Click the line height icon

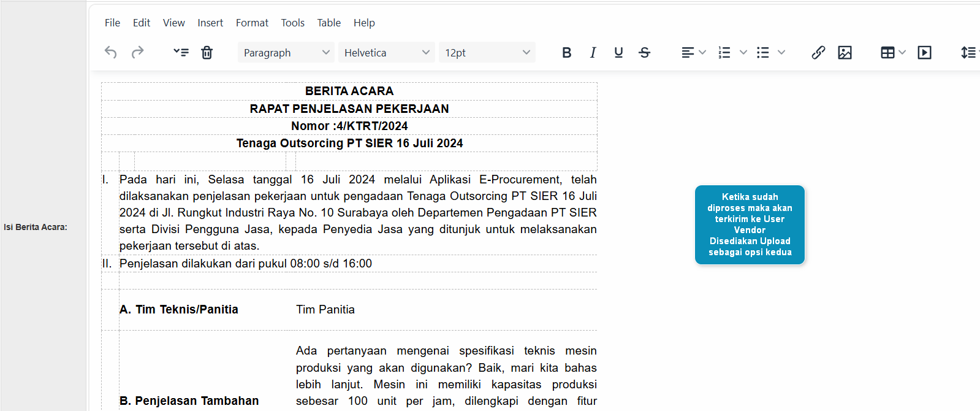click(968, 53)
